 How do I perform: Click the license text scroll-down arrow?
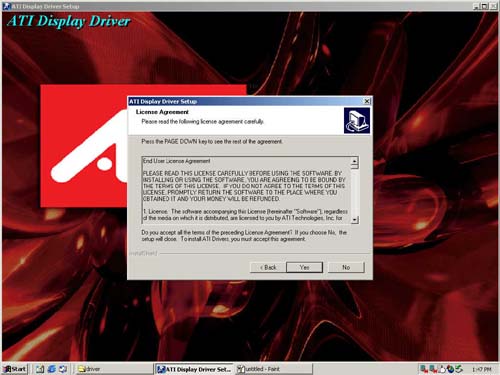click(355, 219)
